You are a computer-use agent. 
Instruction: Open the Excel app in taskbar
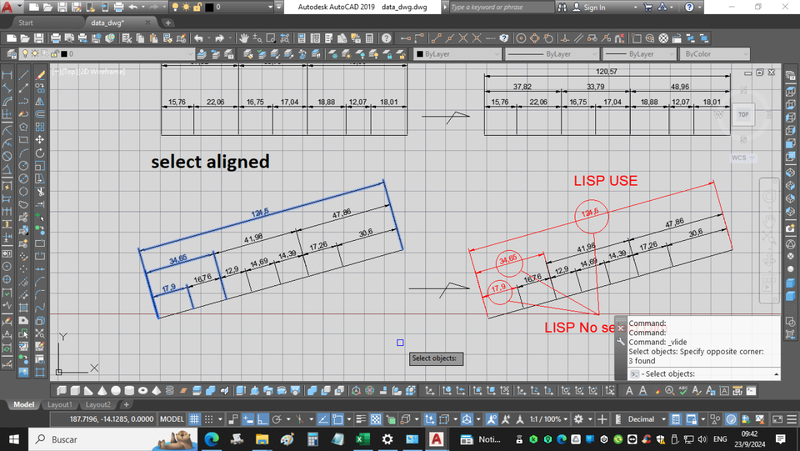click(x=363, y=438)
